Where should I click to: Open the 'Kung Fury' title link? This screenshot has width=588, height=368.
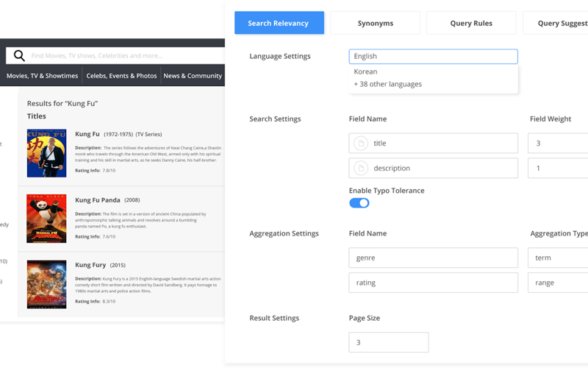(90, 265)
